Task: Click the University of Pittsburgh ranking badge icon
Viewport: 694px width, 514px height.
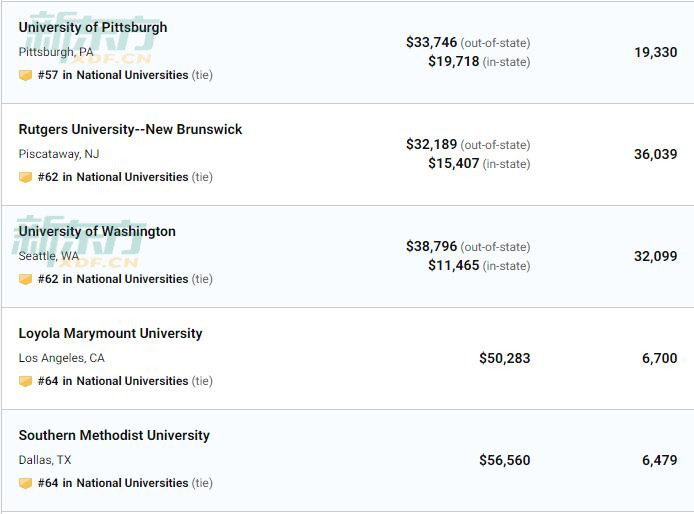Action: pyautogui.click(x=25, y=75)
